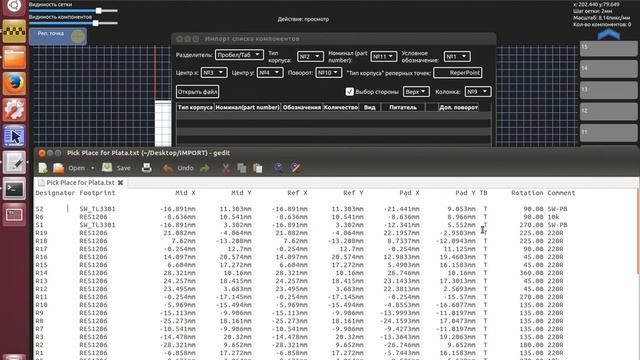This screenshot has height=360, width=640.
Task: Launch Firefox from the Ubuntu dock
Action: [14, 84]
